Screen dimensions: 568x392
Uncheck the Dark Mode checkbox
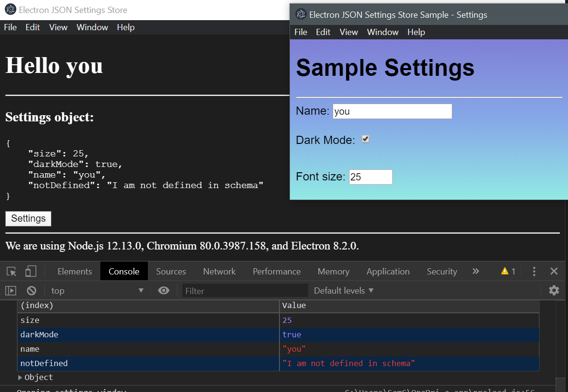[x=365, y=139]
